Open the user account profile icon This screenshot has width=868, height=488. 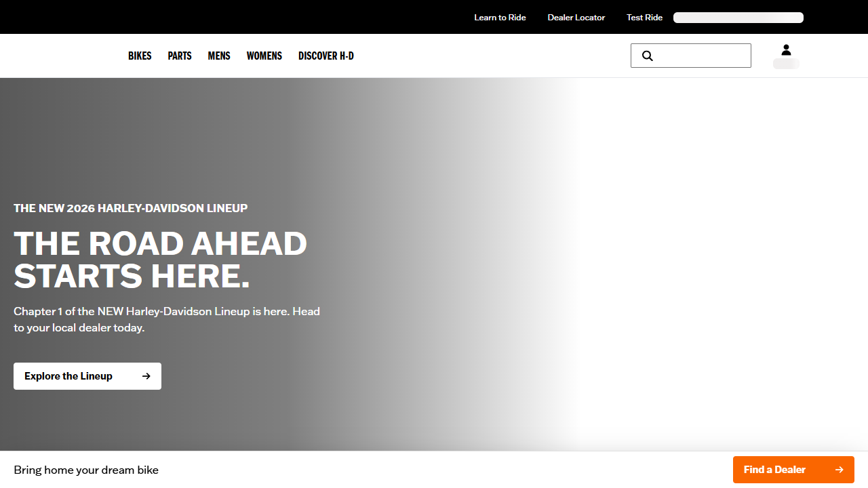tap(786, 50)
